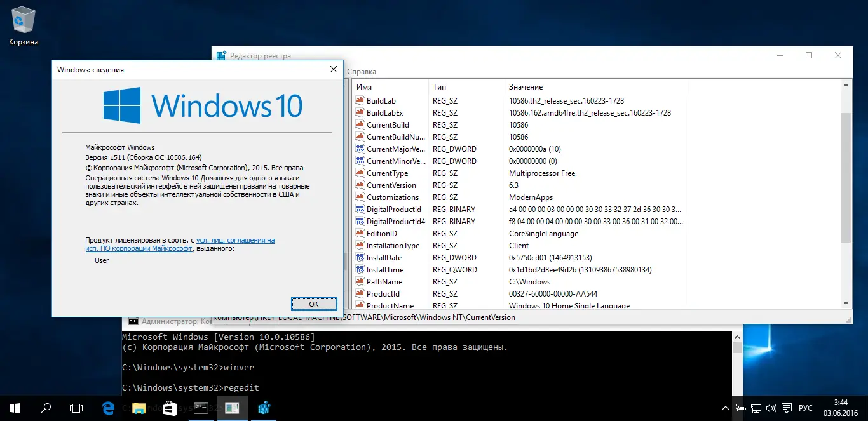This screenshot has width=868, height=421.
Task: Click the Command Prompt window title icon
Action: pyautogui.click(x=133, y=321)
